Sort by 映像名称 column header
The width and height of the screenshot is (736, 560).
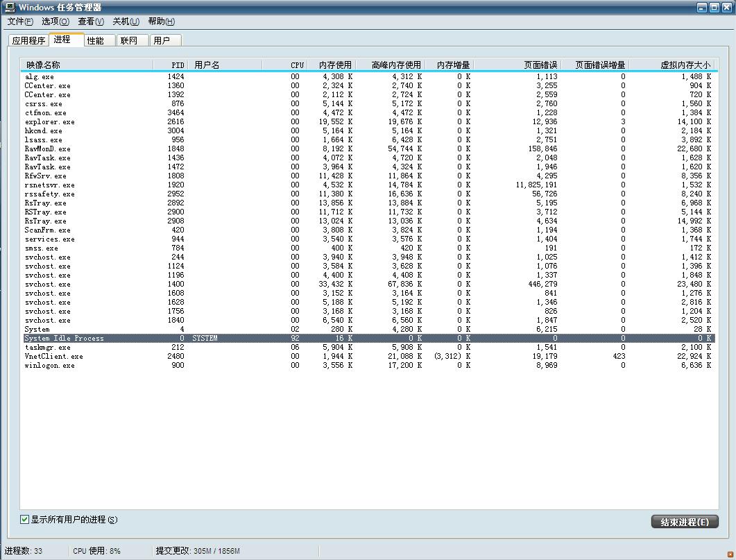pyautogui.click(x=87, y=65)
